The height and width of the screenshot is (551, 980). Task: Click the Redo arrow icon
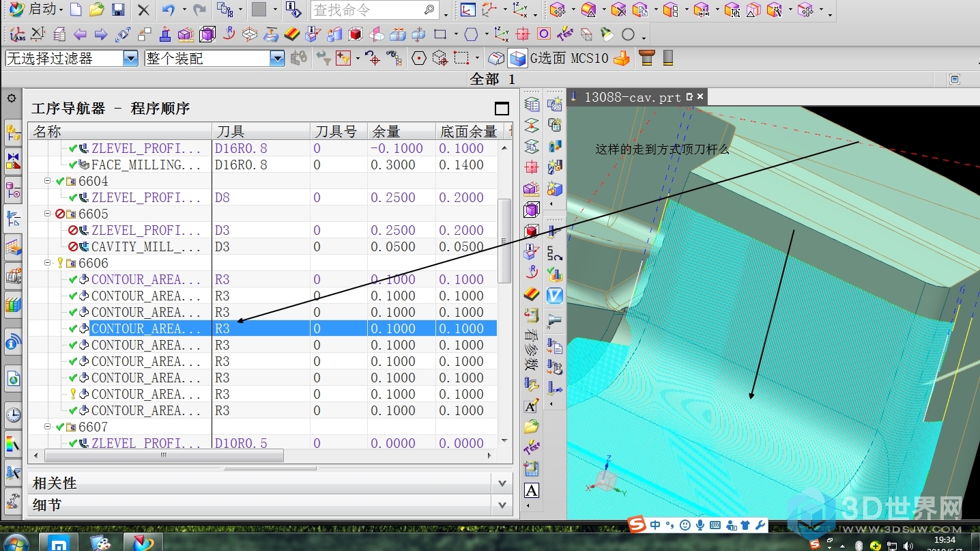(199, 10)
